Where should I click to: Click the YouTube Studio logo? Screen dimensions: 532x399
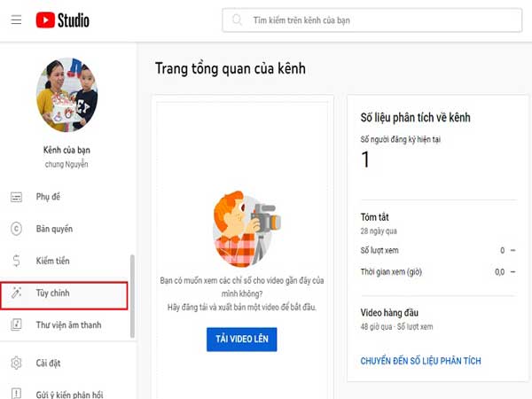click(x=62, y=20)
